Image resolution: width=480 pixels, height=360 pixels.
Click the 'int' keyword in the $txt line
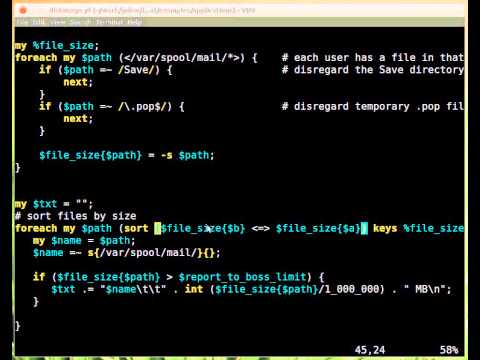[x=194, y=289]
